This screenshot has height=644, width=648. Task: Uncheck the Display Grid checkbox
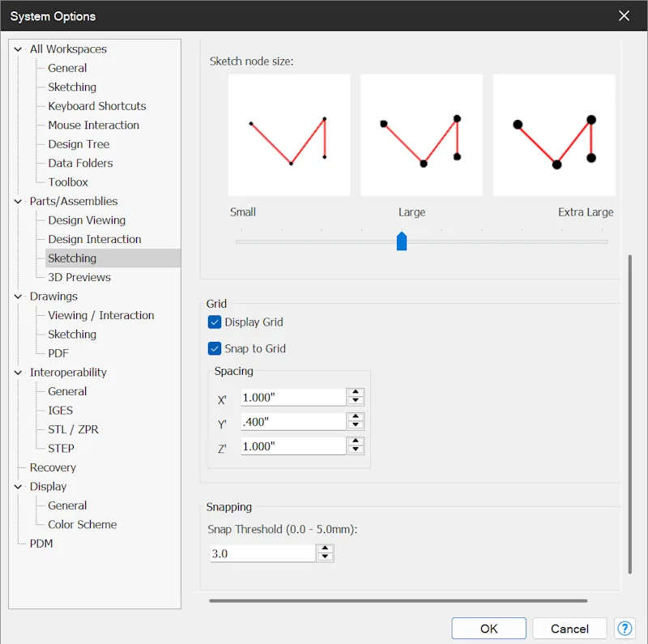click(x=215, y=322)
